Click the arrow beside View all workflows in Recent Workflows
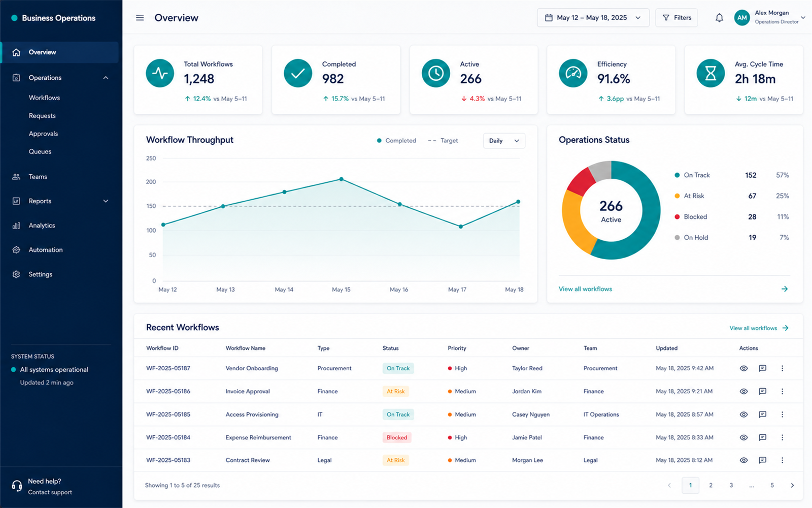812x508 pixels. (786, 328)
